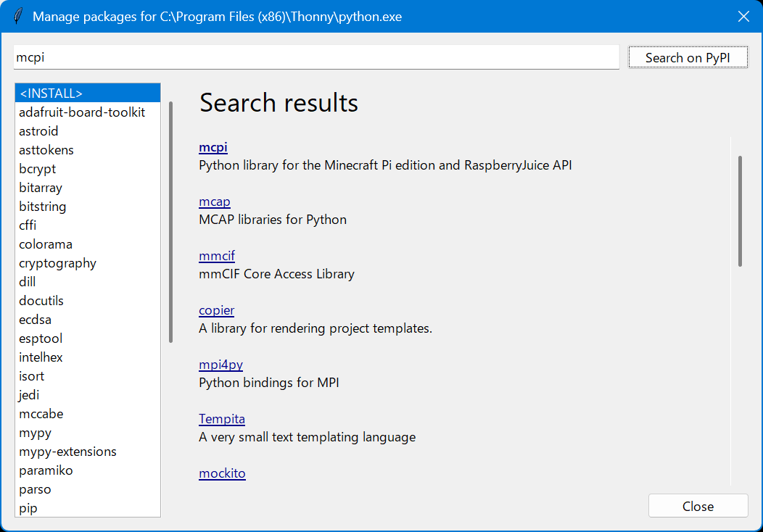Click the search results scrollbar thumb
763x532 pixels.
click(x=740, y=211)
